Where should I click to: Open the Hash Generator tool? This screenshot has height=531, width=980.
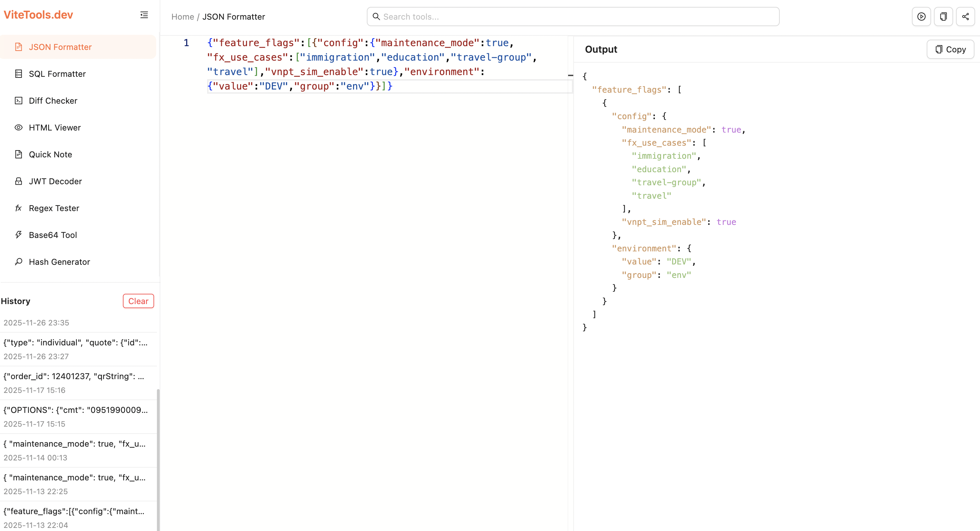pos(59,261)
